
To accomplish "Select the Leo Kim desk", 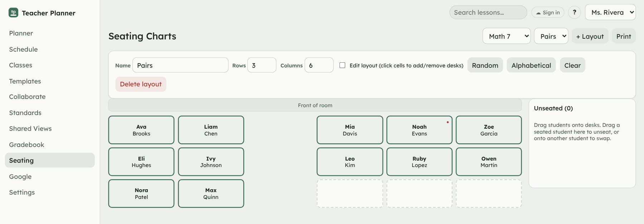I will click(350, 162).
